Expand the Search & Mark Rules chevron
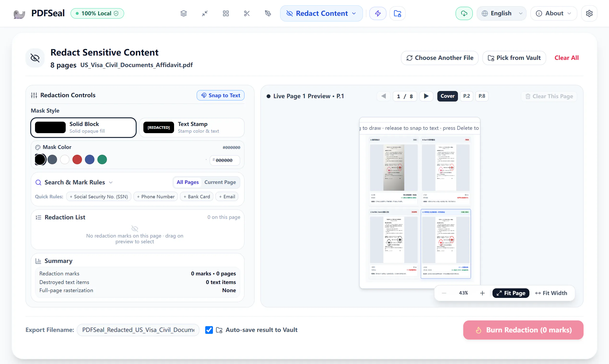 (111, 182)
